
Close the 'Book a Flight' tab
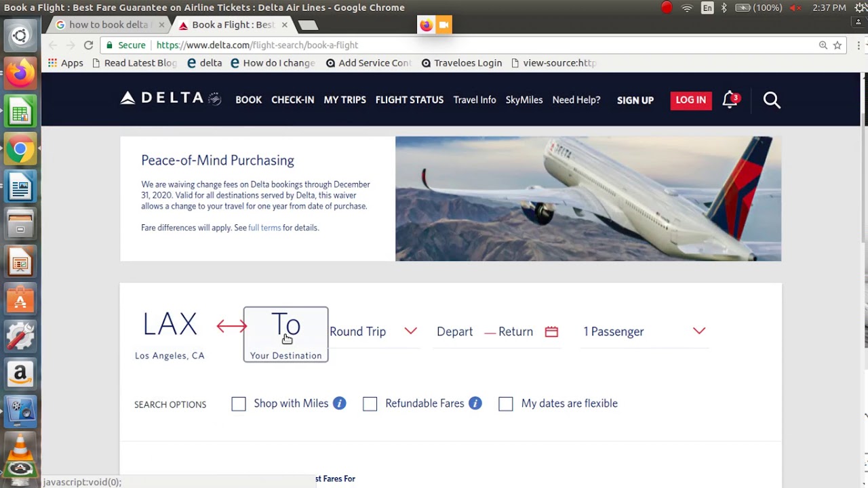(284, 25)
